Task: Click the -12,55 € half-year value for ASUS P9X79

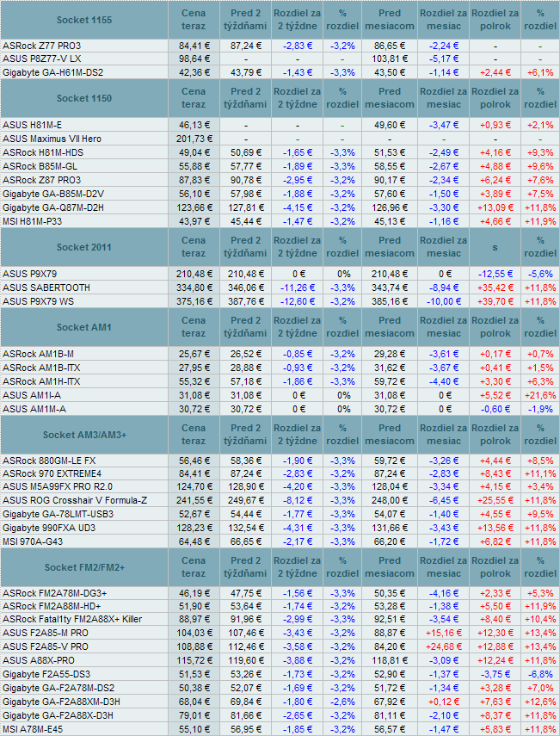Action: (x=495, y=274)
